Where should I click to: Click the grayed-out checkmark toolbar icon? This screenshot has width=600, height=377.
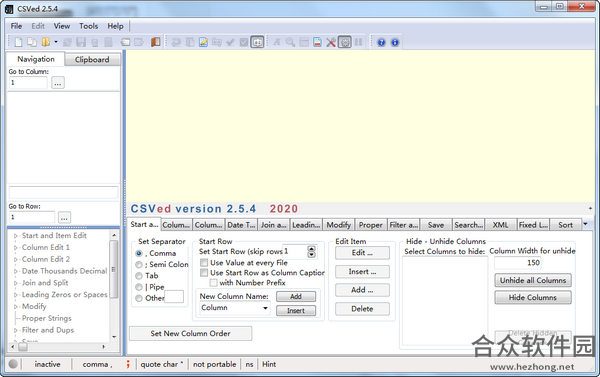point(230,42)
